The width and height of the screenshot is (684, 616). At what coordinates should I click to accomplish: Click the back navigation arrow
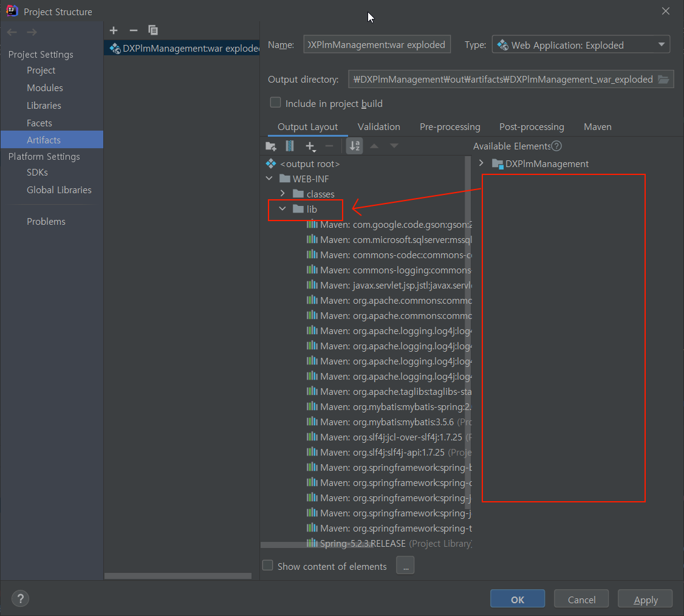(12, 32)
